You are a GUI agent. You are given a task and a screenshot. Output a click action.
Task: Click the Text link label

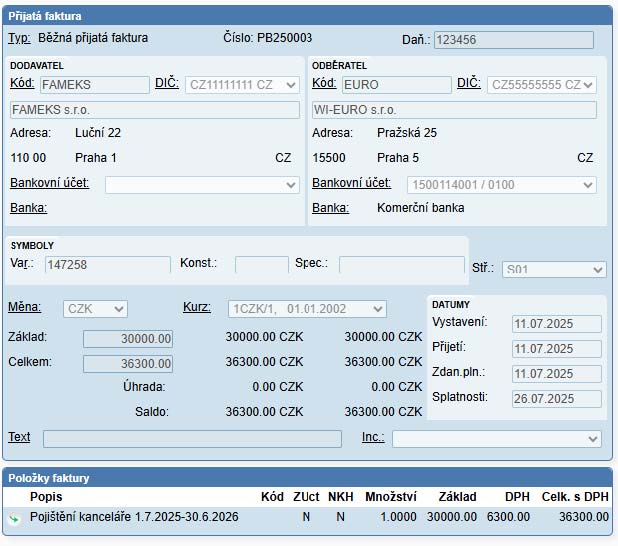(x=19, y=437)
